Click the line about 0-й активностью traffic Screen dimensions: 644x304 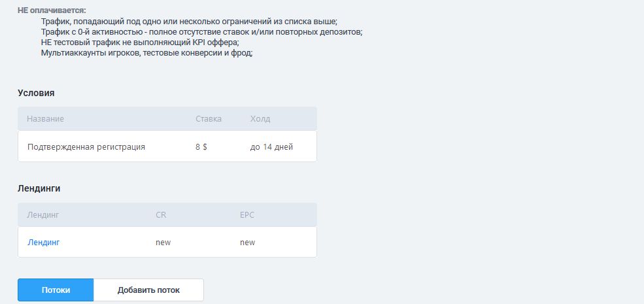[201, 32]
